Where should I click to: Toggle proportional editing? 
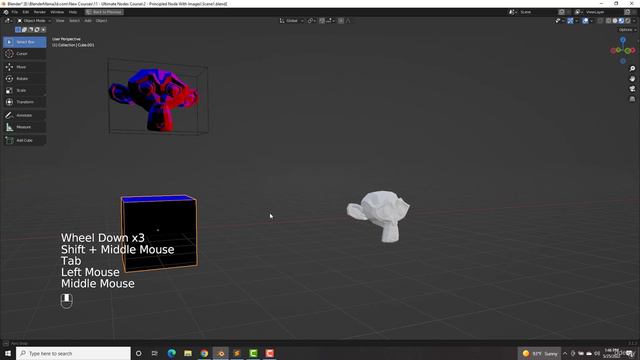(x=341, y=21)
